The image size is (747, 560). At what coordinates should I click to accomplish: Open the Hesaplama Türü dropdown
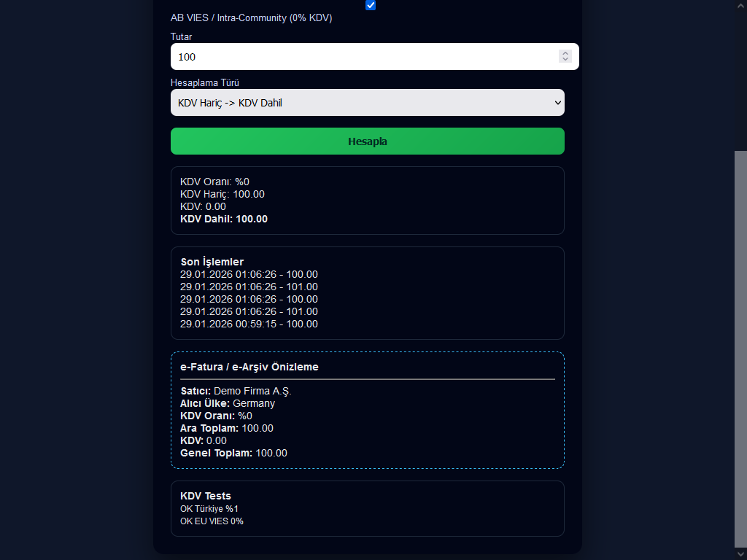coord(367,103)
